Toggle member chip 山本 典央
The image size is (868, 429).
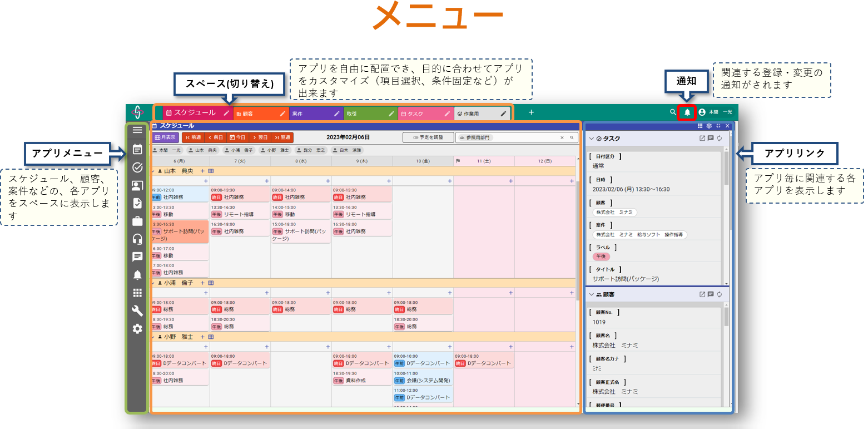[x=202, y=150]
